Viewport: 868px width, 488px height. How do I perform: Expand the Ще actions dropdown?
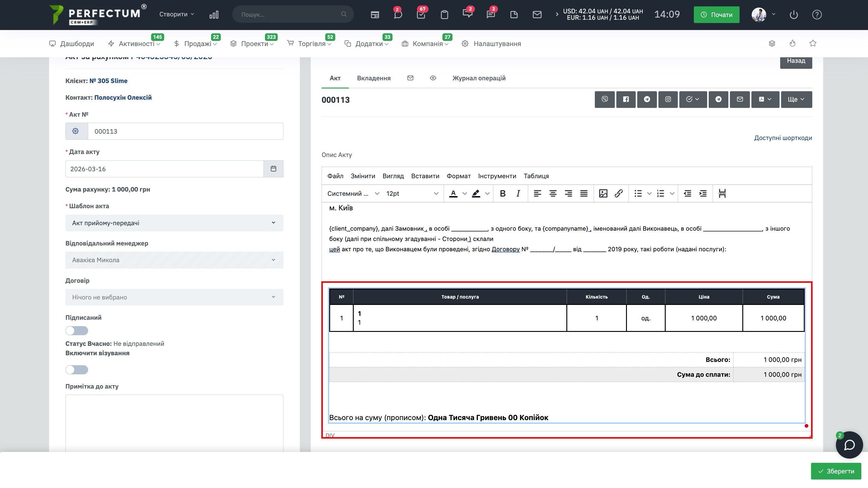pos(796,99)
